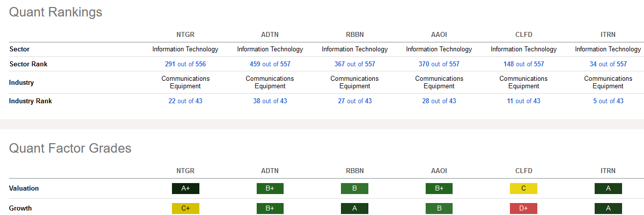This screenshot has width=644, height=215.
Task: Open ADTN sector rank 459 out of 557
Action: 270,64
